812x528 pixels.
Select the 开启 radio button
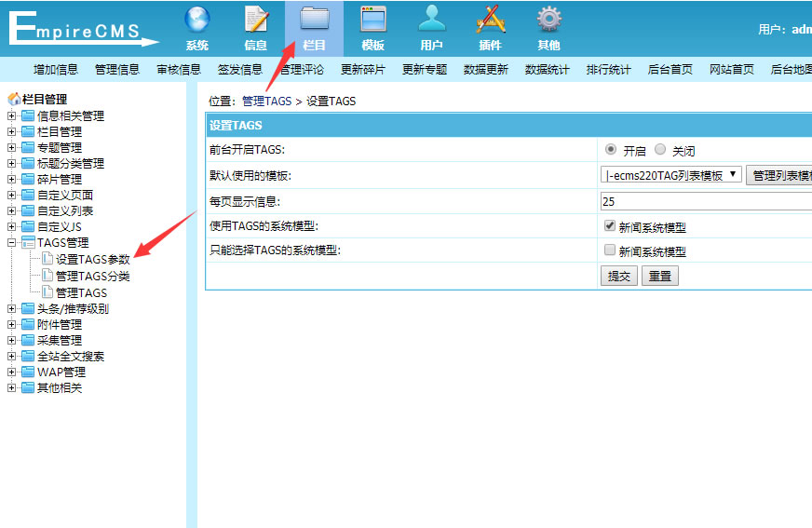coord(611,149)
